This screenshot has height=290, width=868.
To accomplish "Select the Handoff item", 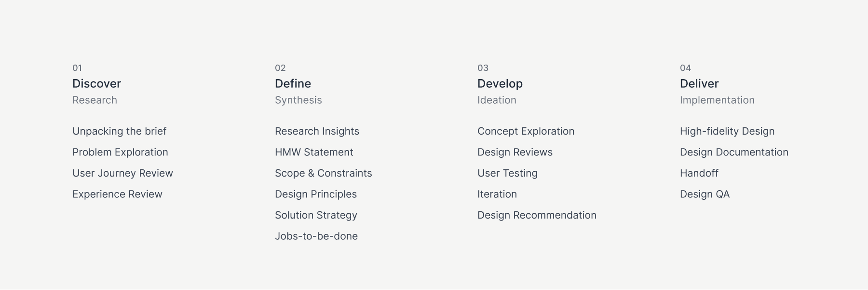I will (699, 173).
